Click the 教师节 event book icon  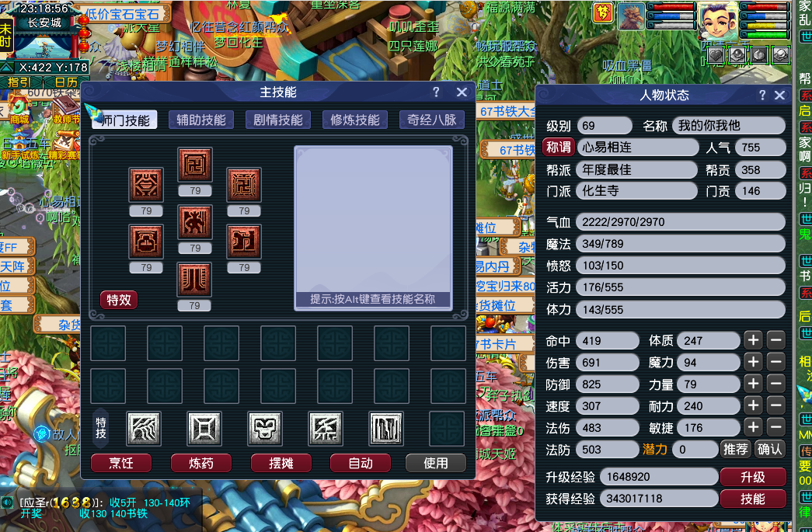pyautogui.click(x=66, y=111)
